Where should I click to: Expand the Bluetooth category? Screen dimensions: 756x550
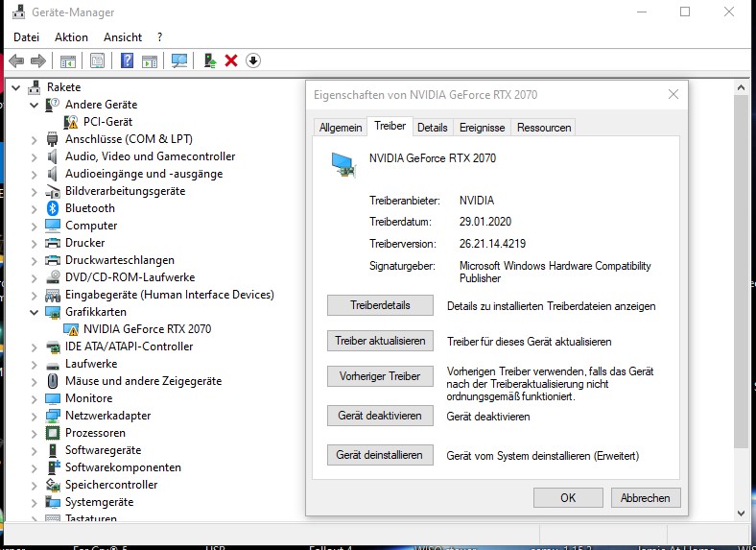(x=34, y=209)
